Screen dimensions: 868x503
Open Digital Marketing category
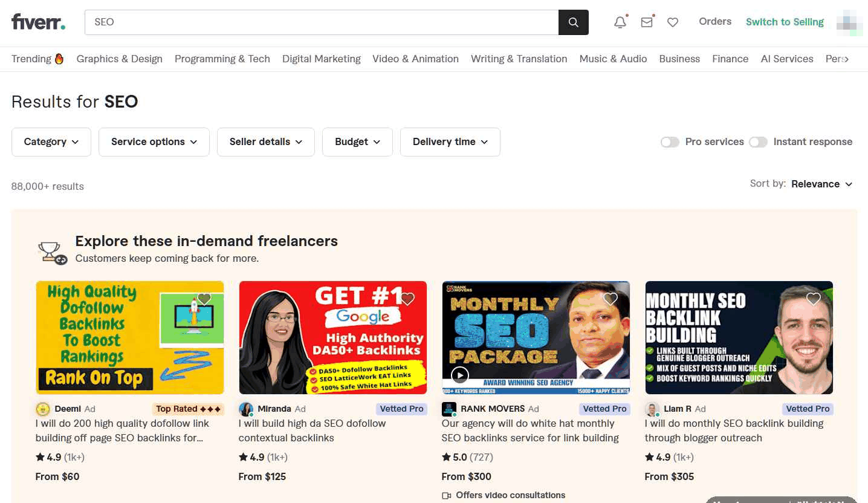[322, 59]
